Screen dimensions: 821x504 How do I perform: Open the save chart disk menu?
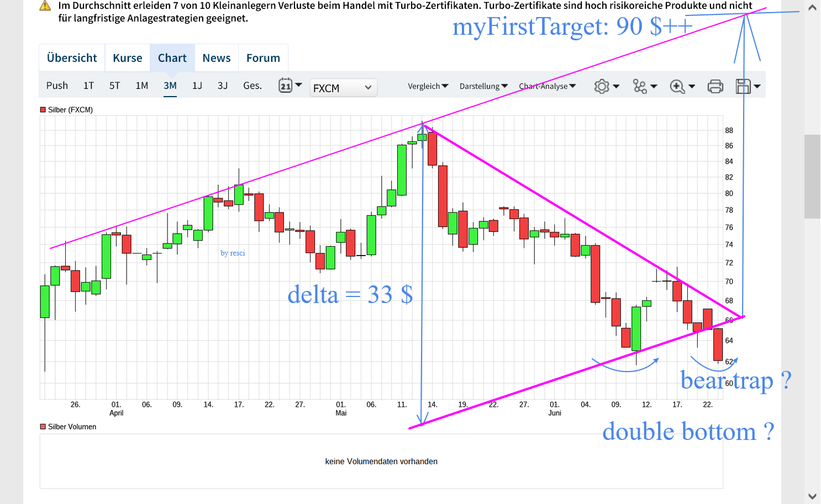pos(748,87)
